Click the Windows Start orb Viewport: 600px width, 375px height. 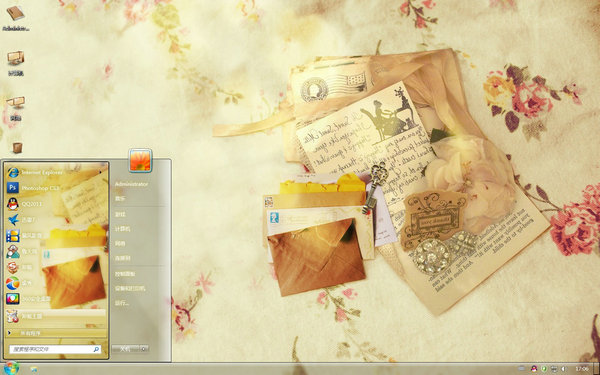[x=11, y=368]
